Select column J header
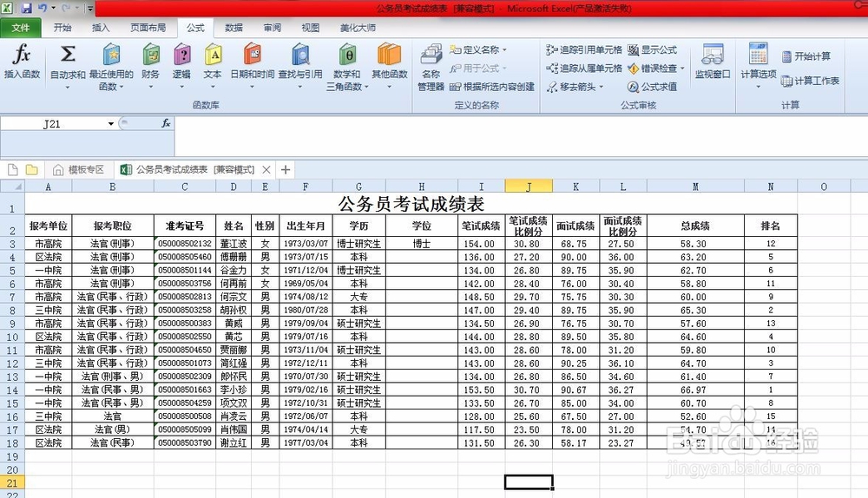This screenshot has width=868, height=498. click(x=529, y=187)
